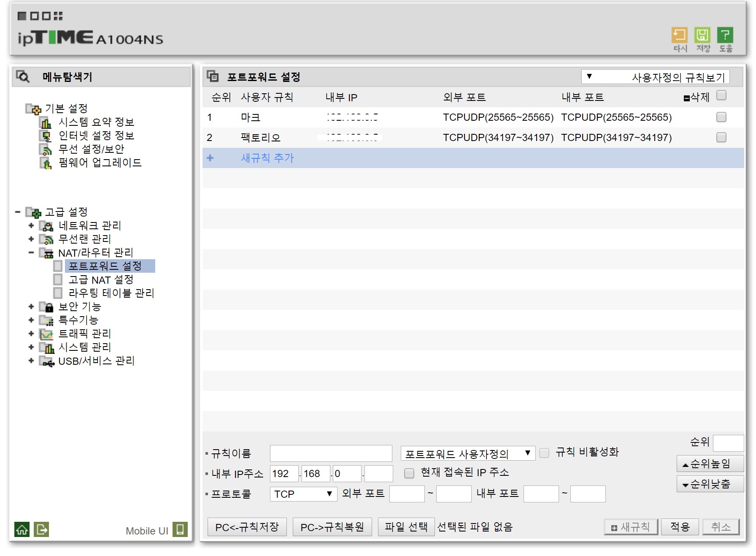
Task: Select the 팩토리오 rule name cell
Action: [x=261, y=138]
